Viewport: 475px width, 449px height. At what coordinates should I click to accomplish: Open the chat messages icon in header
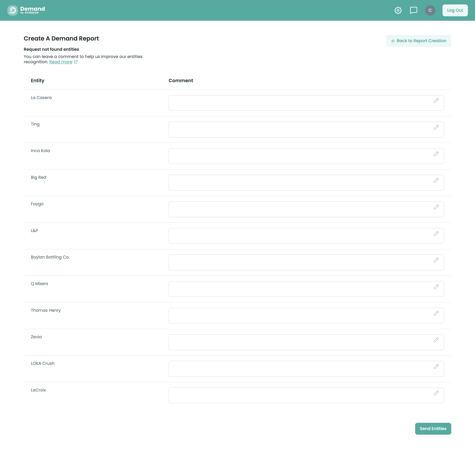[x=414, y=10]
